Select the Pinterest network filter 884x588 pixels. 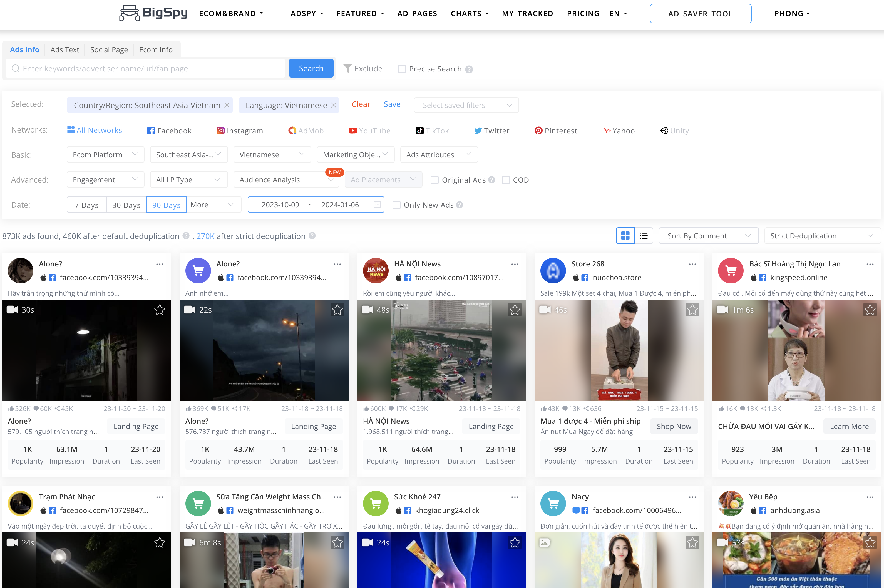click(556, 131)
